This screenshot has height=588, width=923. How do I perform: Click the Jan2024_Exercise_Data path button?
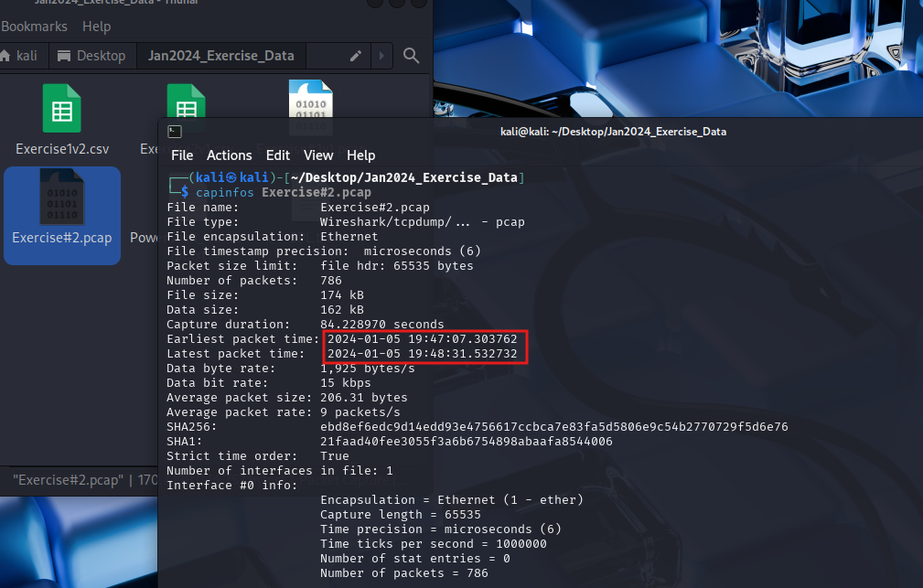coord(221,56)
